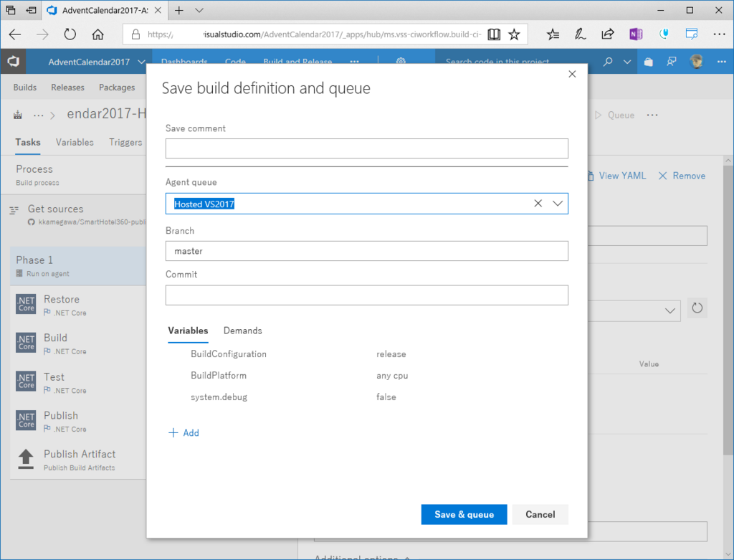
Task: Click the false value of system.debug
Action: [386, 397]
